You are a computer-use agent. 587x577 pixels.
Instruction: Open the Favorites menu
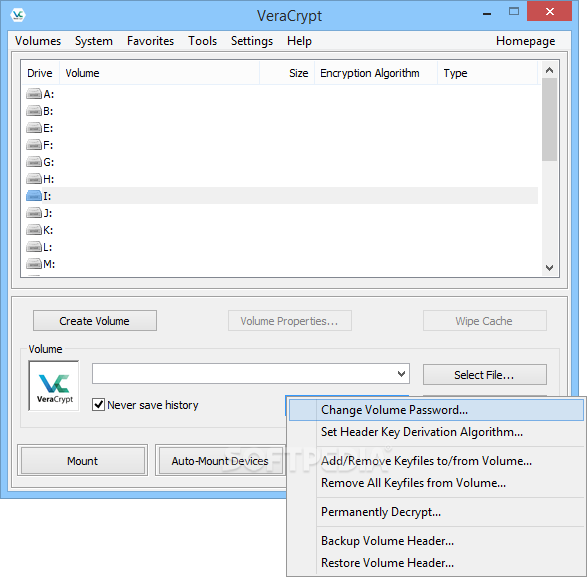point(150,41)
